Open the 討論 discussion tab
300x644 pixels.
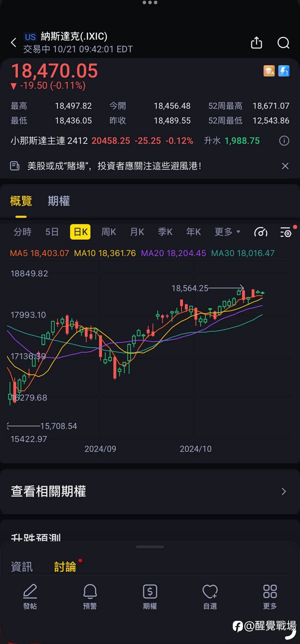point(65,567)
